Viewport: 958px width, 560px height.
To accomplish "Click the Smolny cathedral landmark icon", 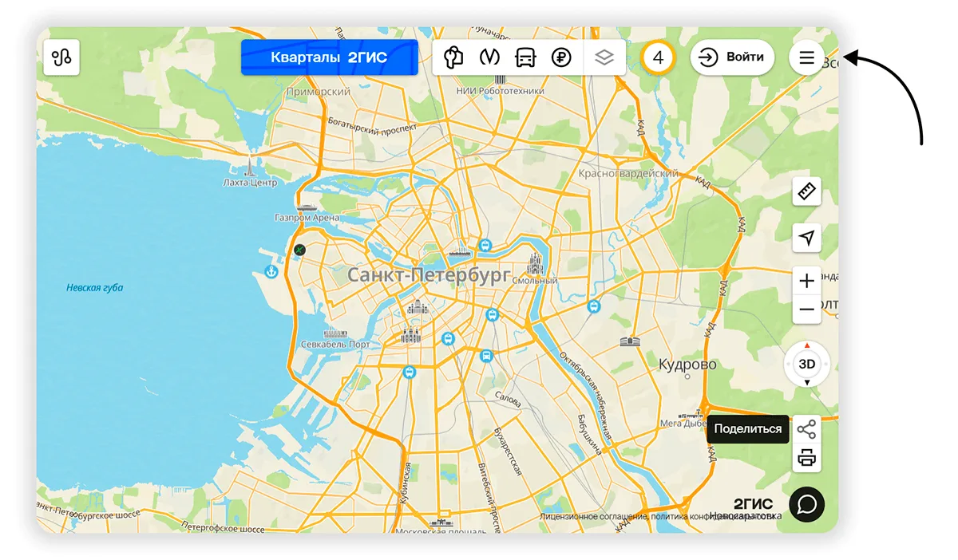I will 534,262.
